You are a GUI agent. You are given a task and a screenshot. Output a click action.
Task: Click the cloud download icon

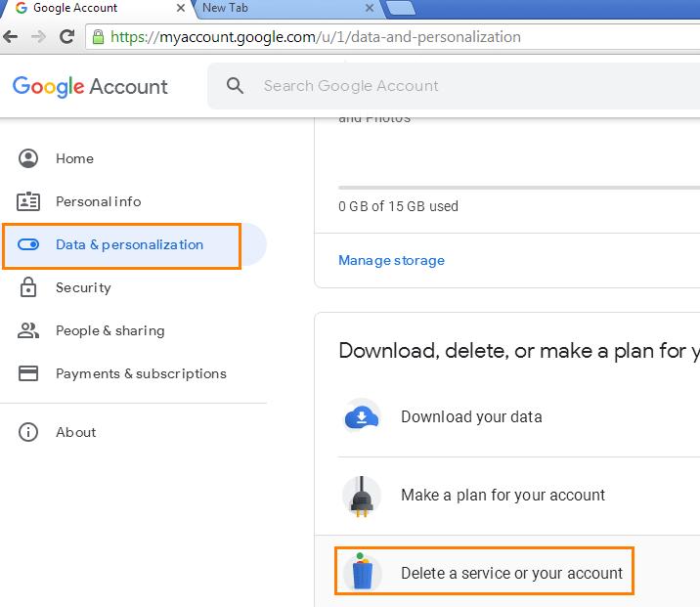tap(362, 417)
